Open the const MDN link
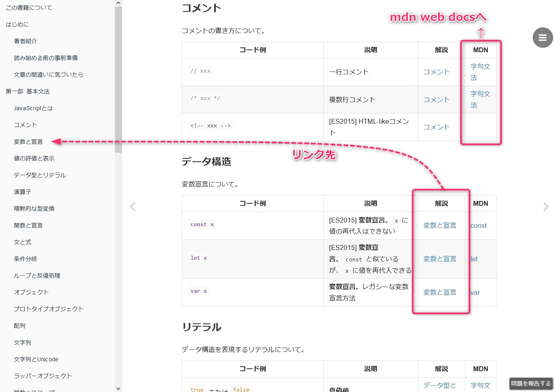This screenshot has width=556, height=392. click(478, 225)
